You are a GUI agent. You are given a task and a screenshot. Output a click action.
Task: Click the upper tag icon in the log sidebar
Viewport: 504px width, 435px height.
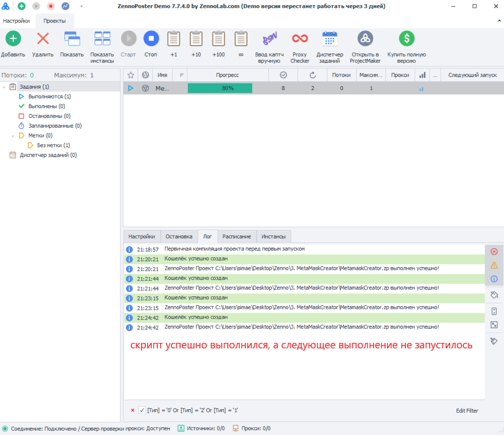(x=494, y=295)
